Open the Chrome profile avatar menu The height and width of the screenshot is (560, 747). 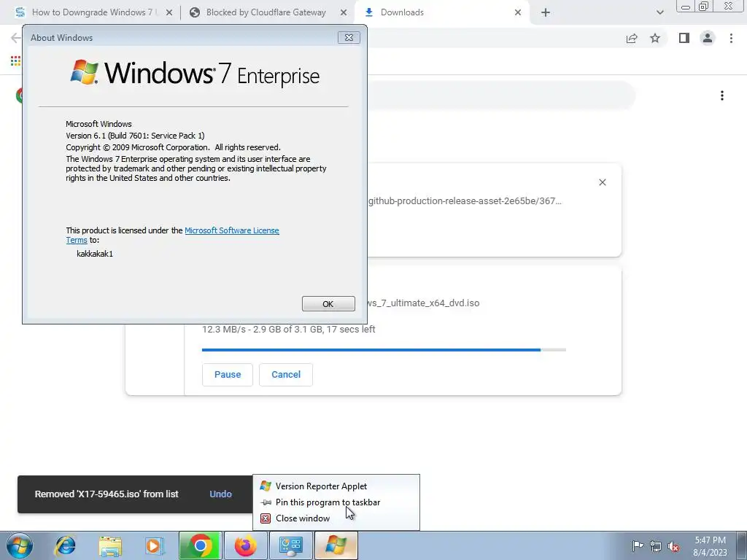click(x=708, y=38)
